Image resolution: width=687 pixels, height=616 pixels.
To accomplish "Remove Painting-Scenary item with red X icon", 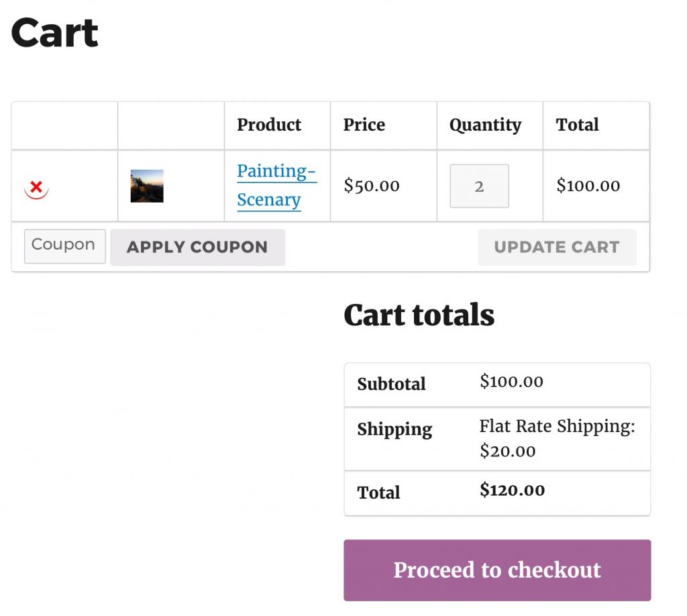I will (36, 187).
